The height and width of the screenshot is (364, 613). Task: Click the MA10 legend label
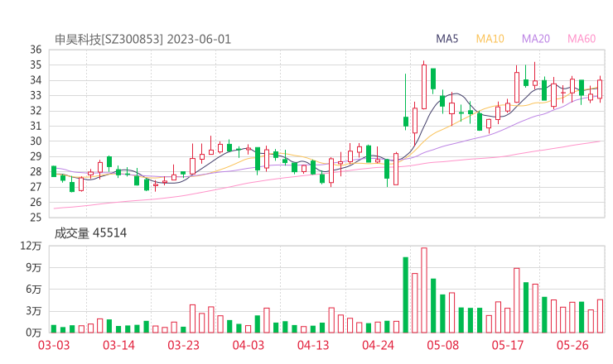(x=490, y=39)
